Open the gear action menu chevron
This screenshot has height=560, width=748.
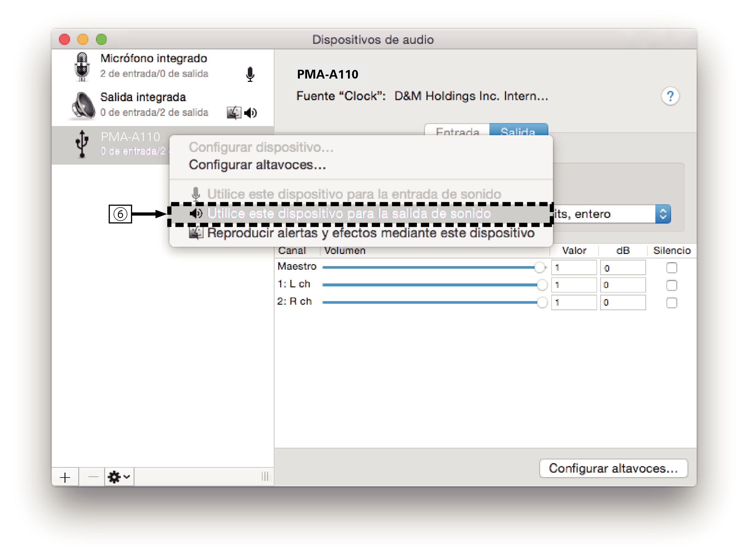[x=126, y=478]
